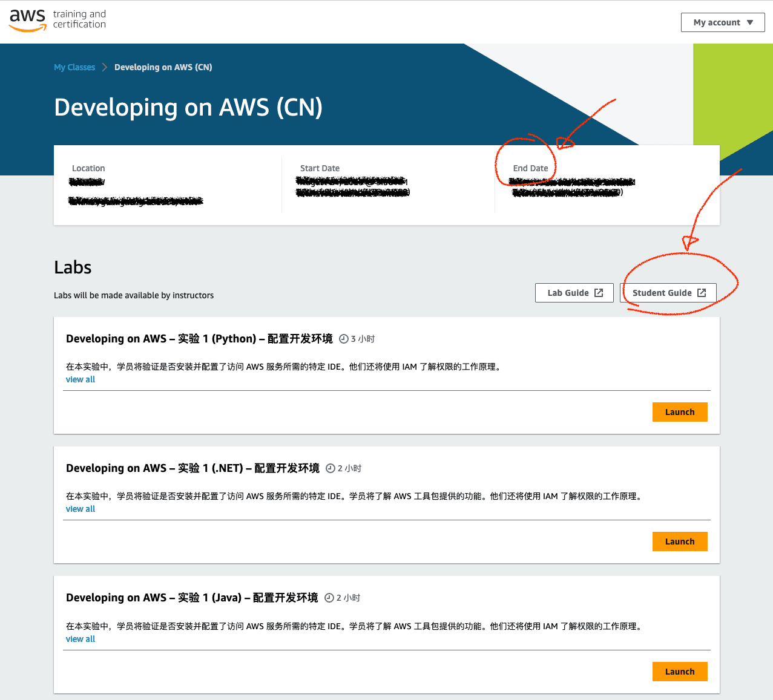The image size is (773, 700).
Task: Open the My account dropdown
Action: pyautogui.click(x=716, y=22)
